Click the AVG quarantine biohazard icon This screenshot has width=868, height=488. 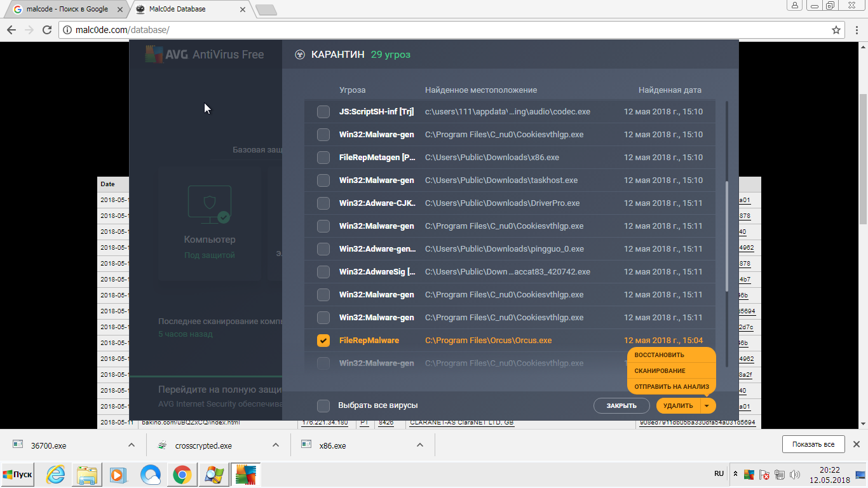300,55
